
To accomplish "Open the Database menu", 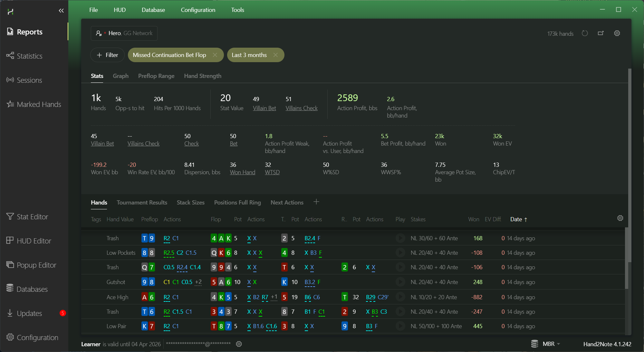I will (153, 10).
